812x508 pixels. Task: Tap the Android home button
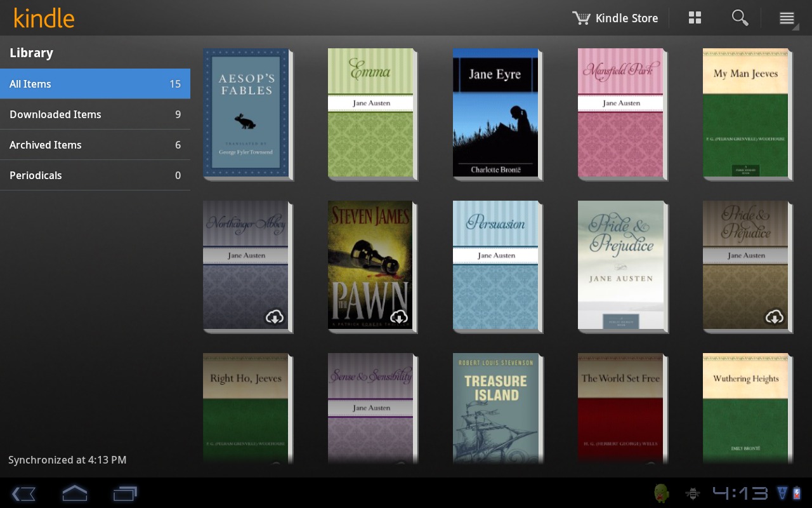74,493
